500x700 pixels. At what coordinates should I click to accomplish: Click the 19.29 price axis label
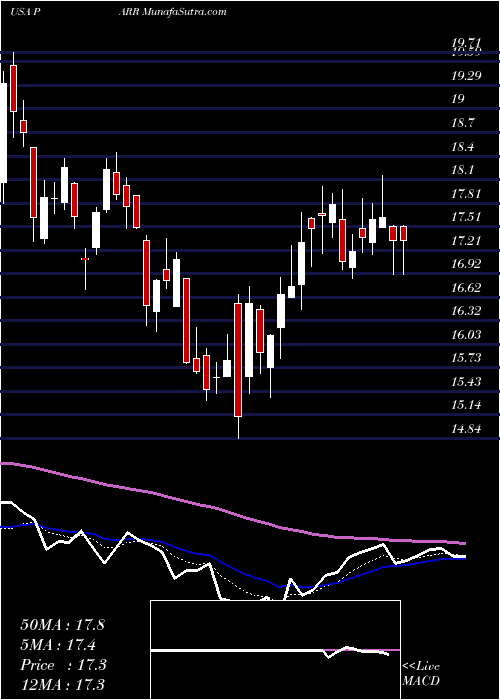[467, 75]
